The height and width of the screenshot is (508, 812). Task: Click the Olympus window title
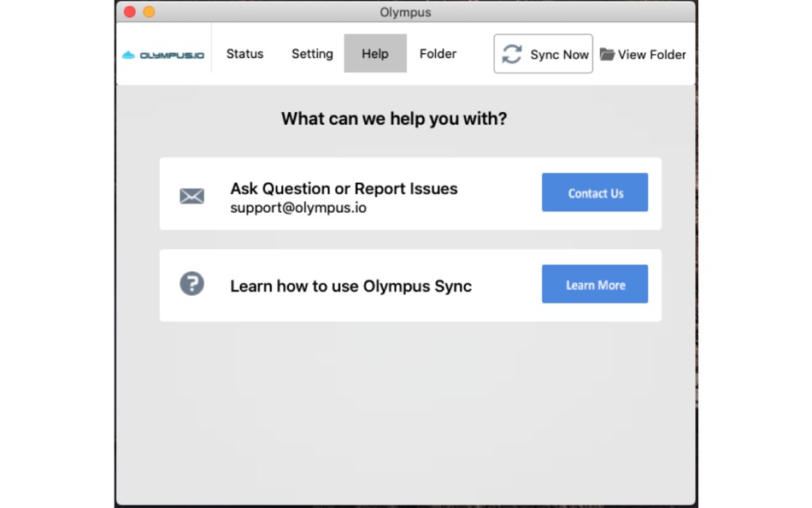point(405,12)
